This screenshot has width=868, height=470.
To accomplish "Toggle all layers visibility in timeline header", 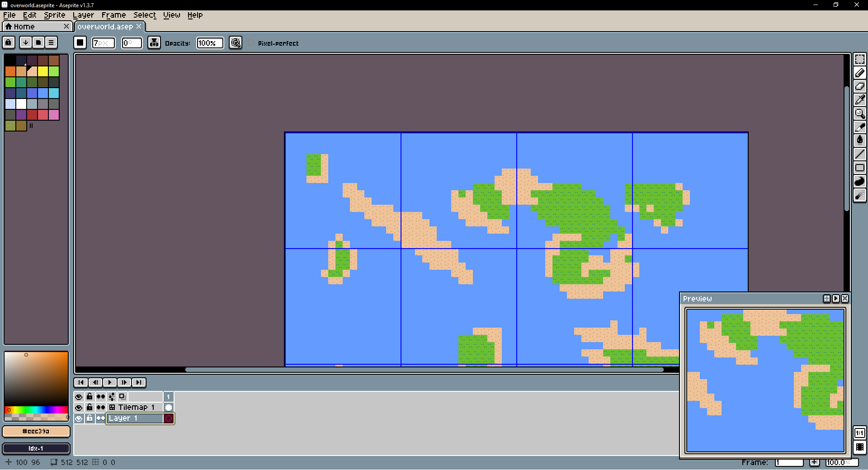I will coord(79,397).
